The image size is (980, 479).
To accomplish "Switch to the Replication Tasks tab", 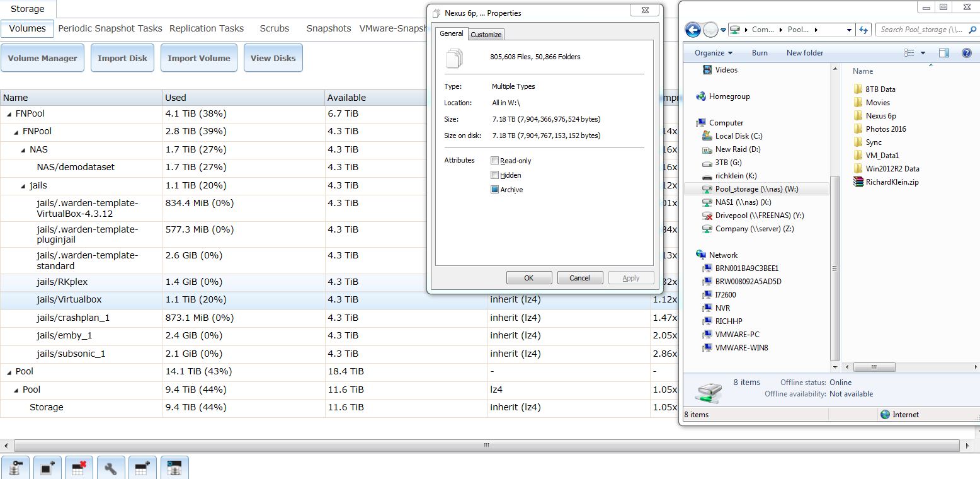I will coord(207,28).
